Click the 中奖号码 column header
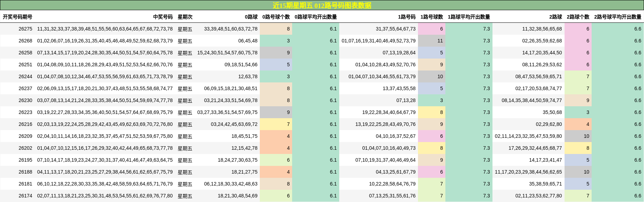Image resolution: width=644 pixels, height=202 pixels. point(163,17)
